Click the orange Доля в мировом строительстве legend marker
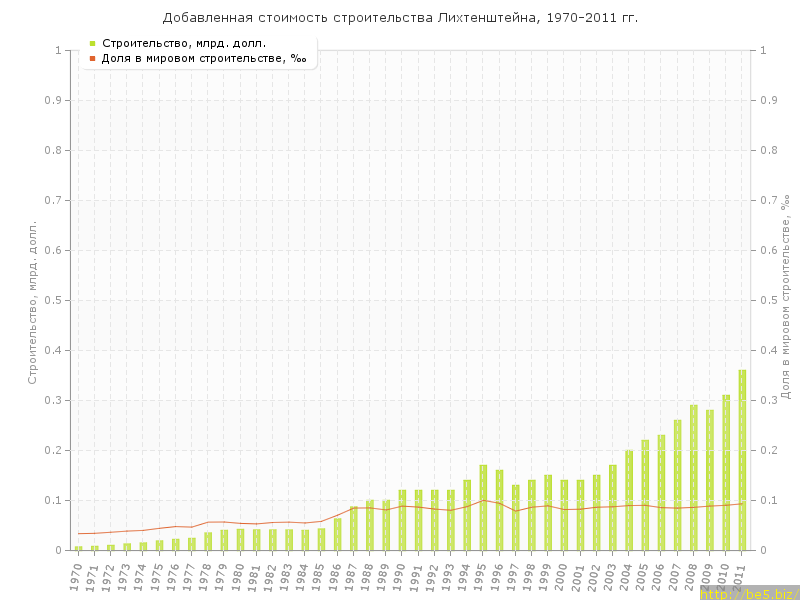The image size is (800, 600). [92, 59]
